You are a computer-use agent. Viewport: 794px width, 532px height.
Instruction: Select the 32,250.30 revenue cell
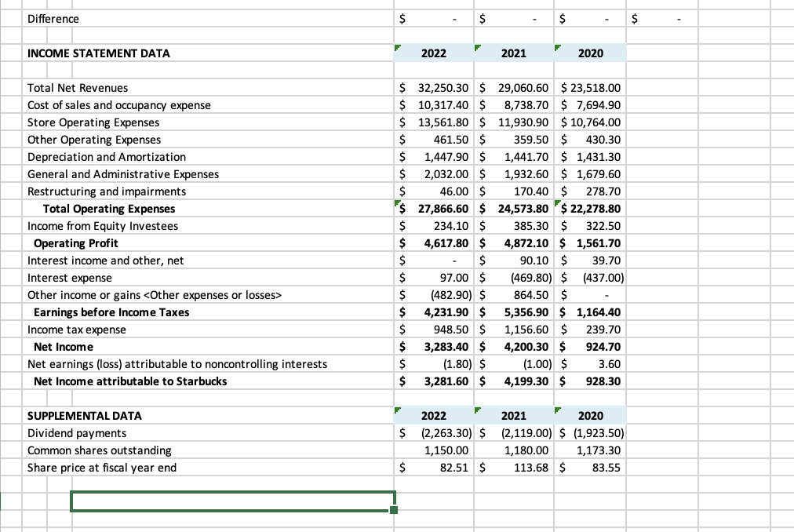[434, 88]
